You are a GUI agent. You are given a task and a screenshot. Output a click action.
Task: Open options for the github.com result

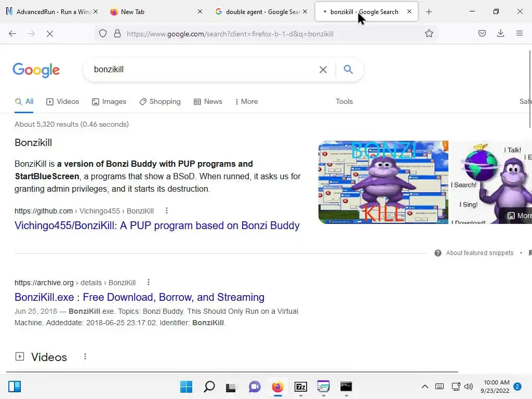(167, 211)
